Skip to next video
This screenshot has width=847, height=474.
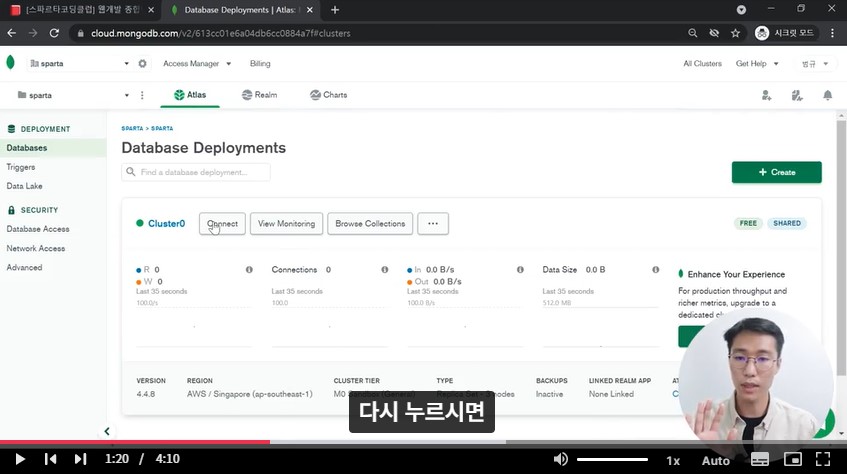(80, 459)
